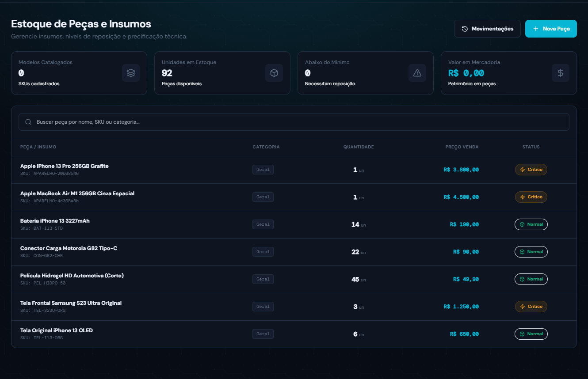
Task: Click Normal status of Película Hidrogel row
Action: [x=531, y=279]
